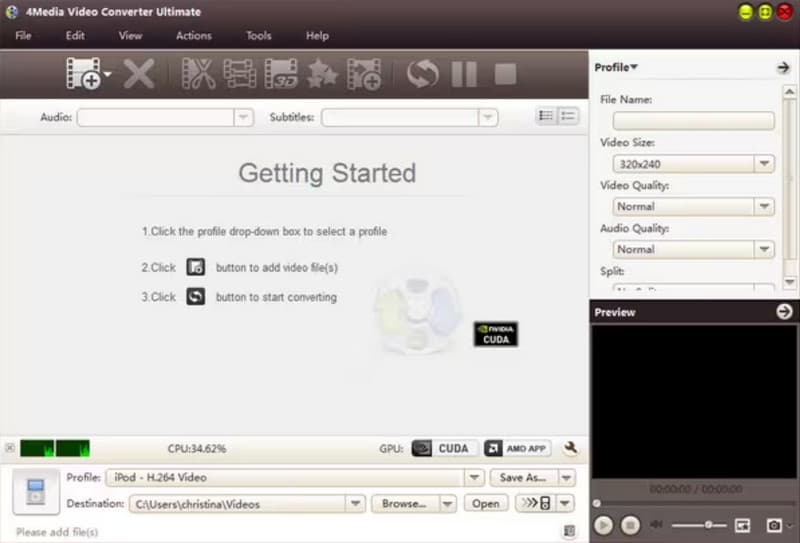Open the Profile iPod H.264 Video dropdown
Screen dimensions: 800x543
(x=475, y=478)
